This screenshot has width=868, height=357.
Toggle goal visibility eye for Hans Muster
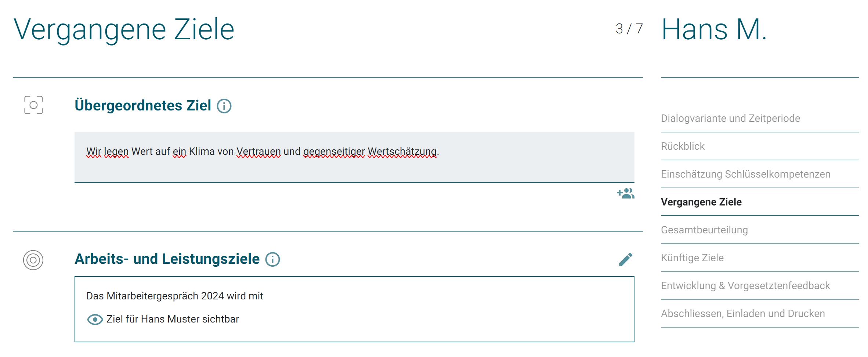(95, 320)
